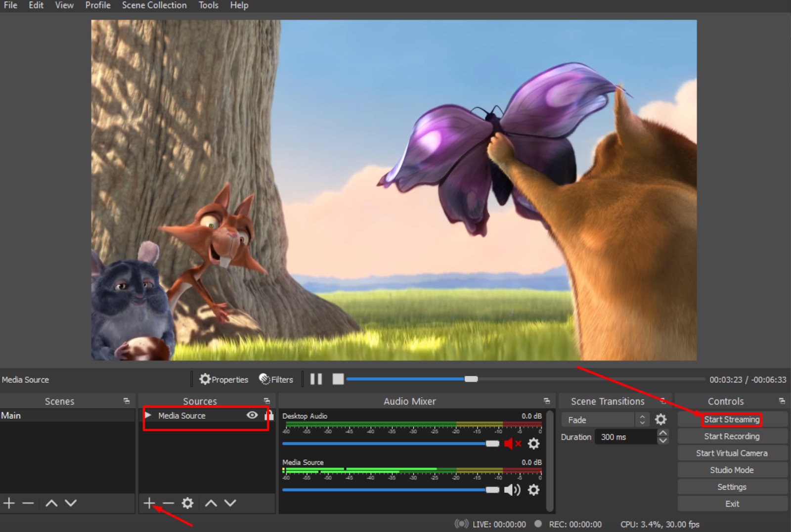Viewport: 791px width, 532px height.
Task: Open the View menu
Action: pyautogui.click(x=64, y=5)
